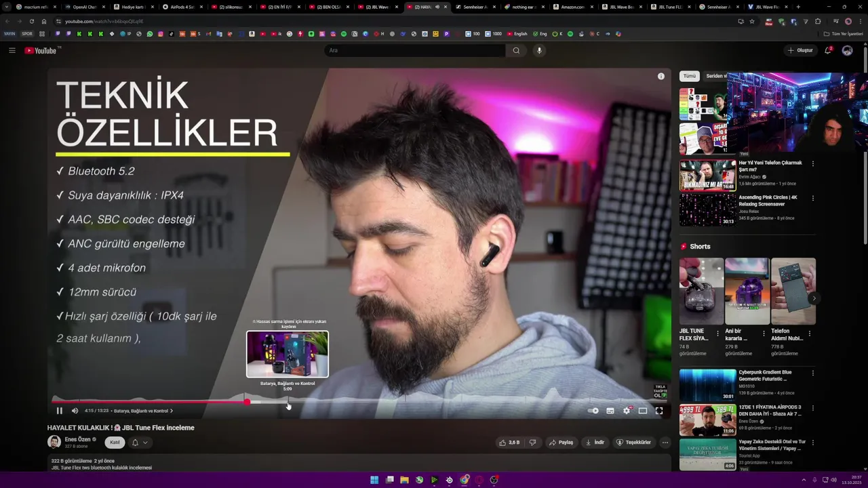Open JBL TUNE FLEX SİYA Short thumbnail
The image size is (868, 488).
pos(701,291)
